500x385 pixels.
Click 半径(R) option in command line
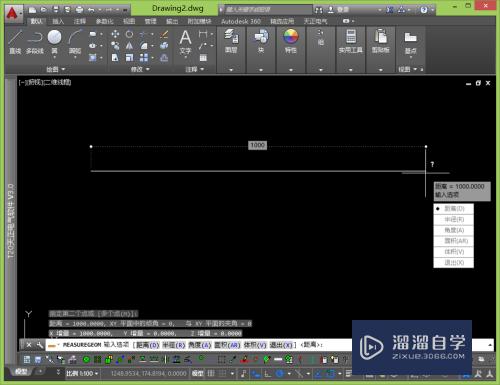tap(174, 345)
